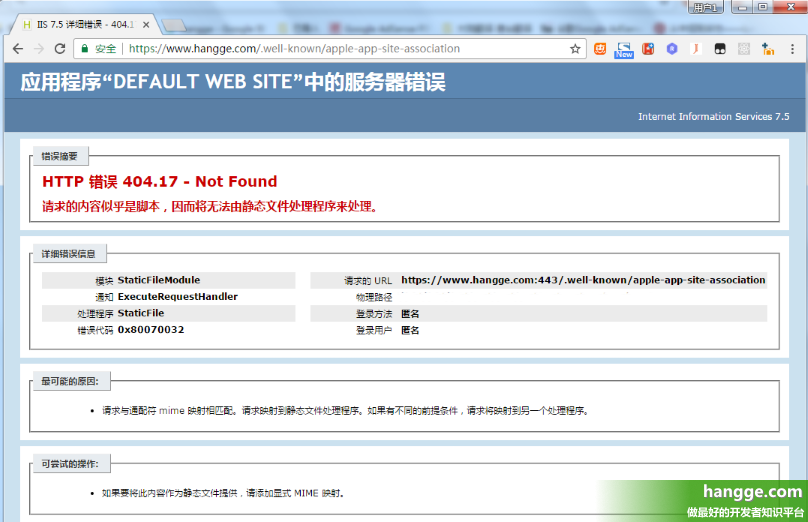
Task: Click the requested URL value hangge.com:443
Action: coord(583,280)
